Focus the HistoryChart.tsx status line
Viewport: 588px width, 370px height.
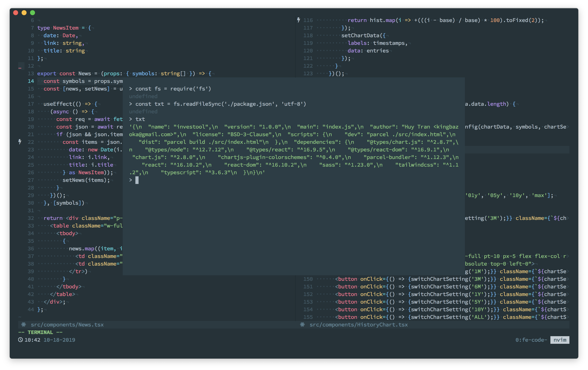tap(358, 325)
